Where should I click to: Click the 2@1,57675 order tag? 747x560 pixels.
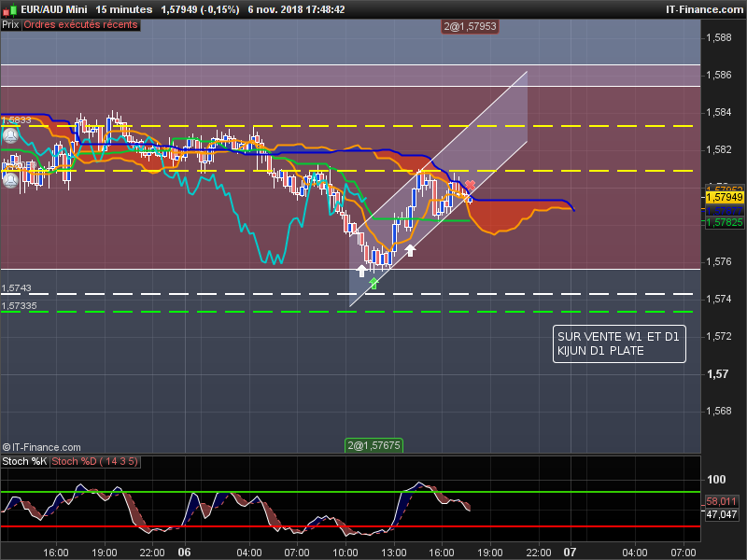click(374, 446)
